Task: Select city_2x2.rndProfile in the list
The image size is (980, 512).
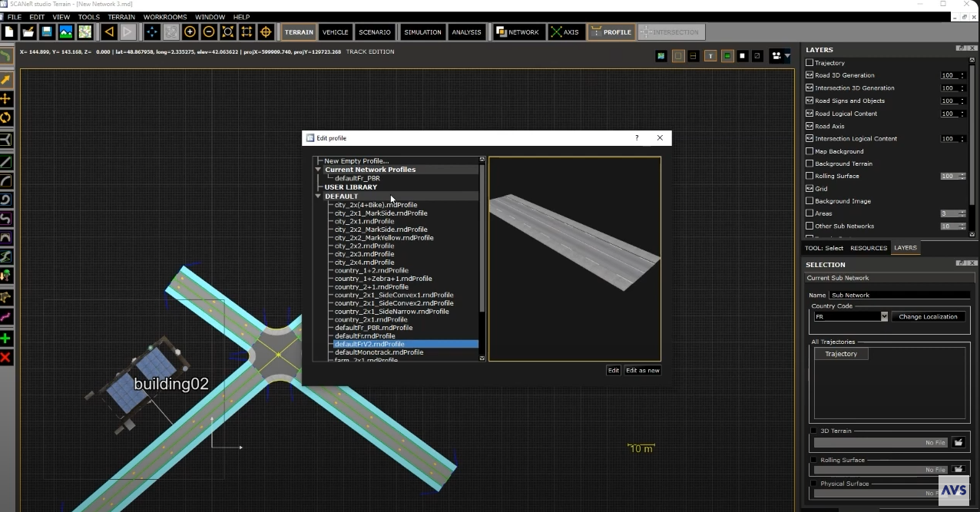Action: pos(365,246)
